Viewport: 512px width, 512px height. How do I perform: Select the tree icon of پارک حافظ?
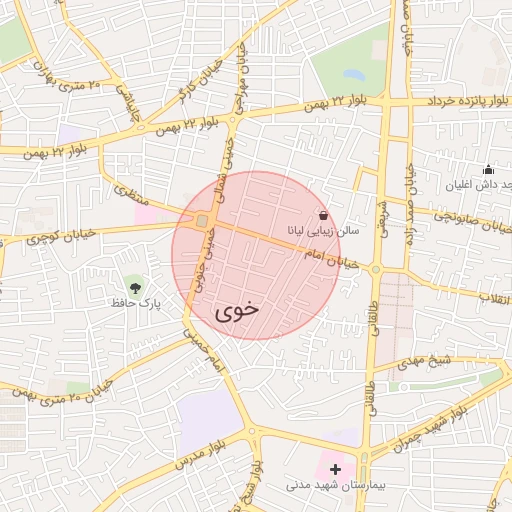coord(135,288)
